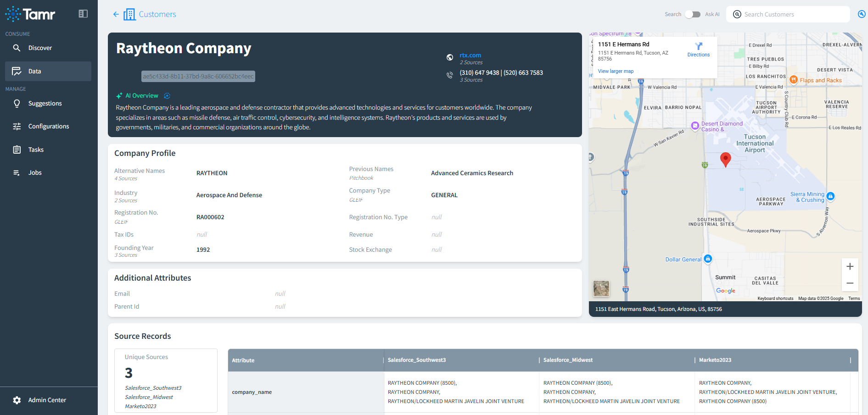The height and width of the screenshot is (415, 868).
Task: Click the registration number RA000602
Action: 210,217
